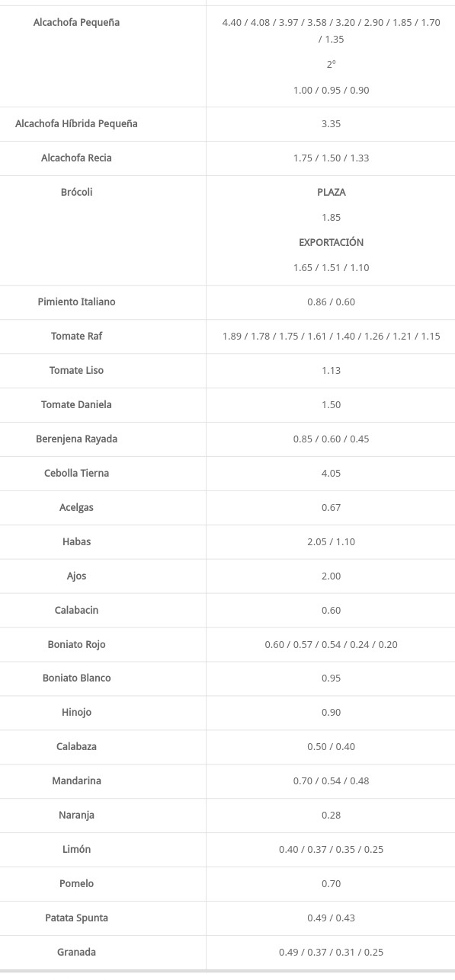Select the Acelgas row name
Viewport: 455px width, 980px height.
click(76, 507)
